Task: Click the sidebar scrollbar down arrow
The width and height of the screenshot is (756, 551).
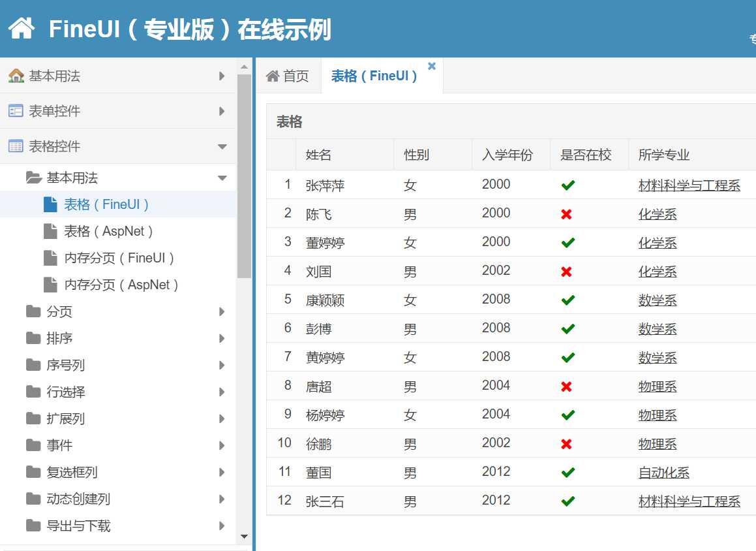Action: 244,537
